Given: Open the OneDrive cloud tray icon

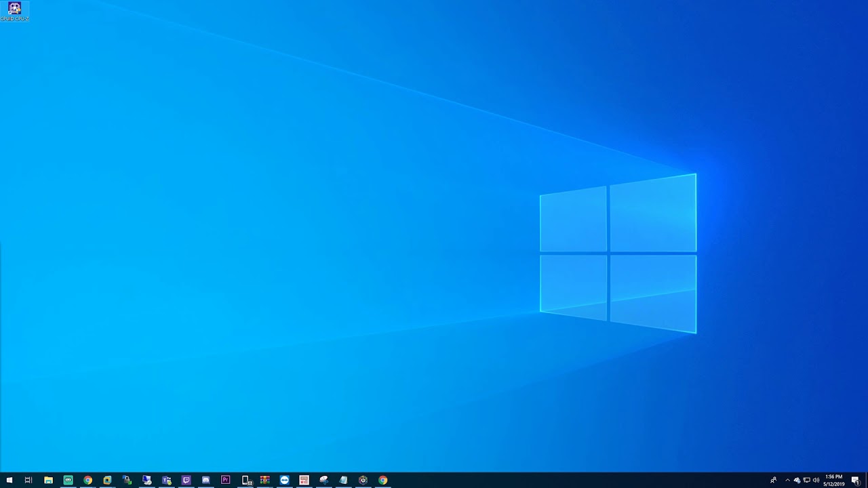Looking at the screenshot, I should (x=797, y=480).
